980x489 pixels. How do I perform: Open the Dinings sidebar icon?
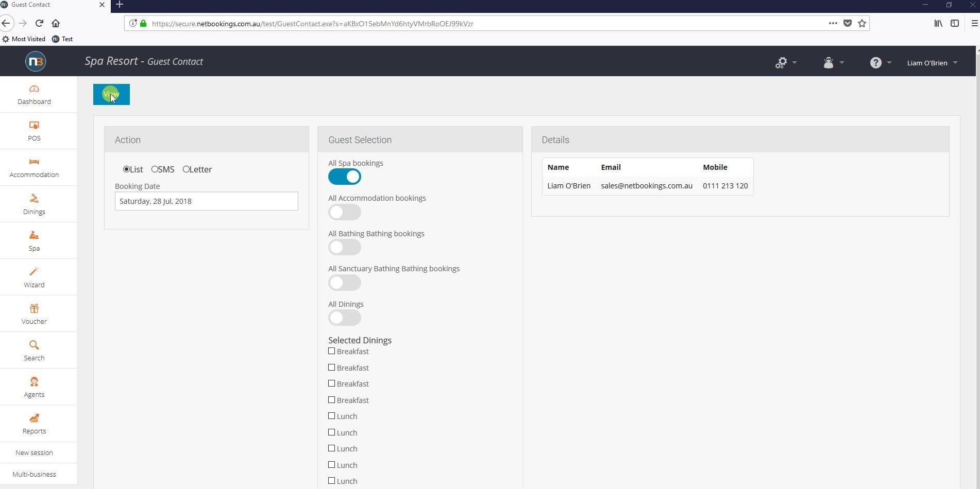point(34,199)
